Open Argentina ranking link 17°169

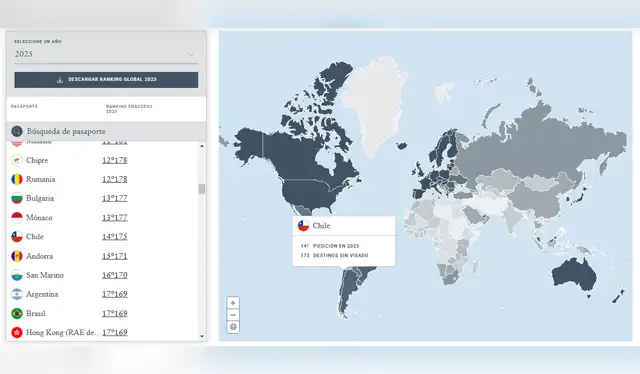pyautogui.click(x=115, y=294)
